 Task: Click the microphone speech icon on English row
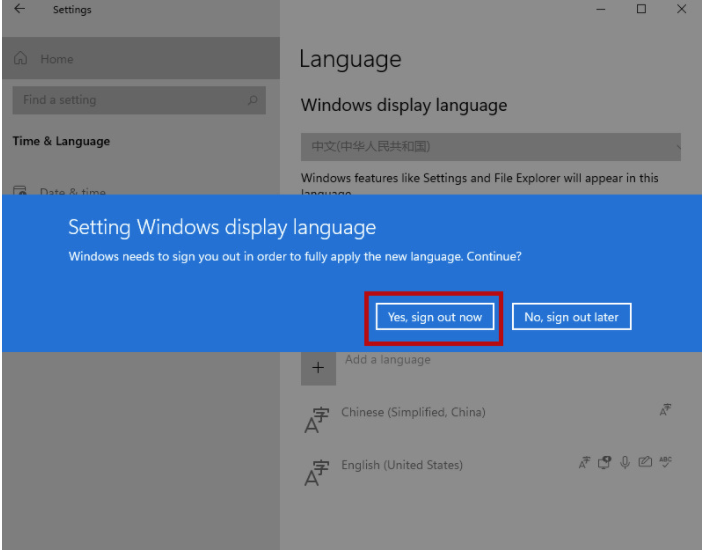pos(626,462)
